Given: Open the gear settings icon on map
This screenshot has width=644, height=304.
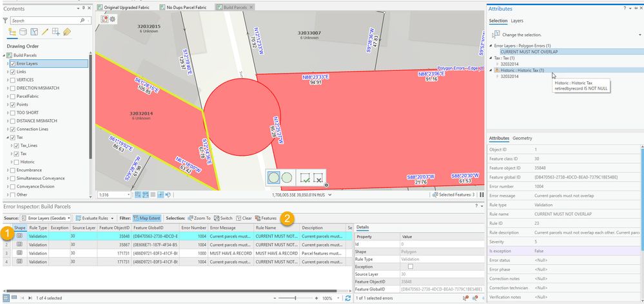Looking at the screenshot, I should (113, 19).
